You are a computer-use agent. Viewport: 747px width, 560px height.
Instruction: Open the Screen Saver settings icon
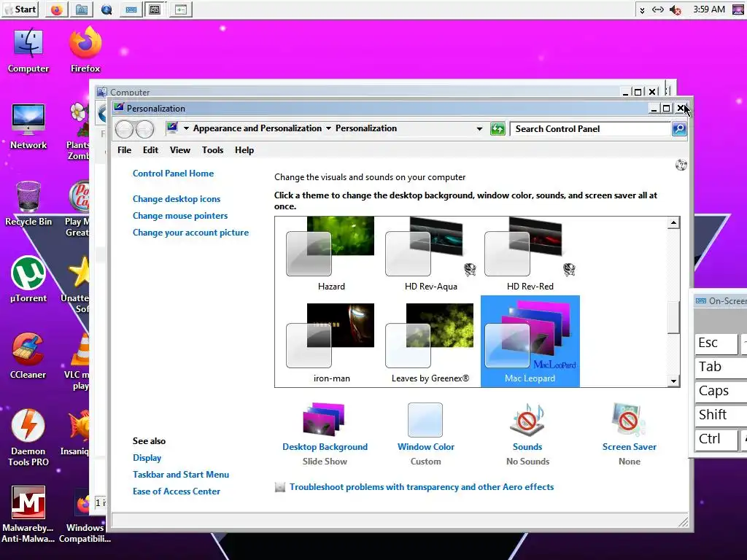point(628,419)
